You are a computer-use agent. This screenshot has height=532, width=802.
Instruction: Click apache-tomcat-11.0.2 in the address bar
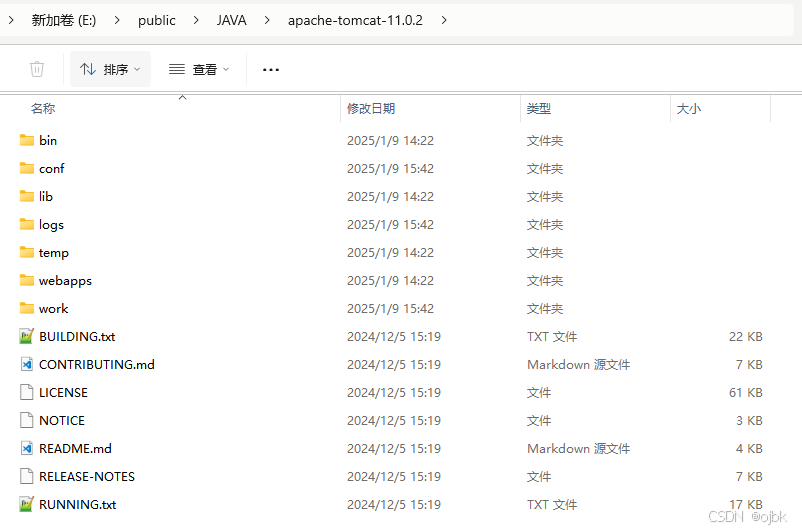click(x=355, y=20)
